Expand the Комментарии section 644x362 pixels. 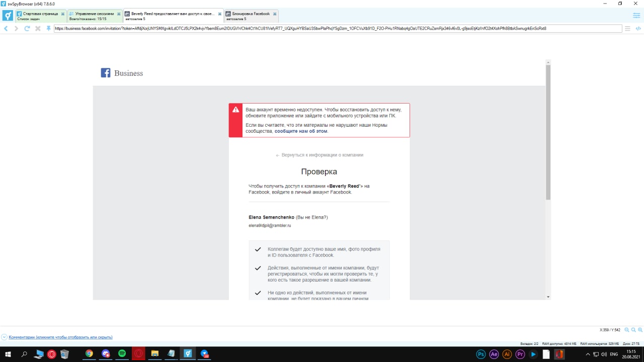tap(4, 337)
